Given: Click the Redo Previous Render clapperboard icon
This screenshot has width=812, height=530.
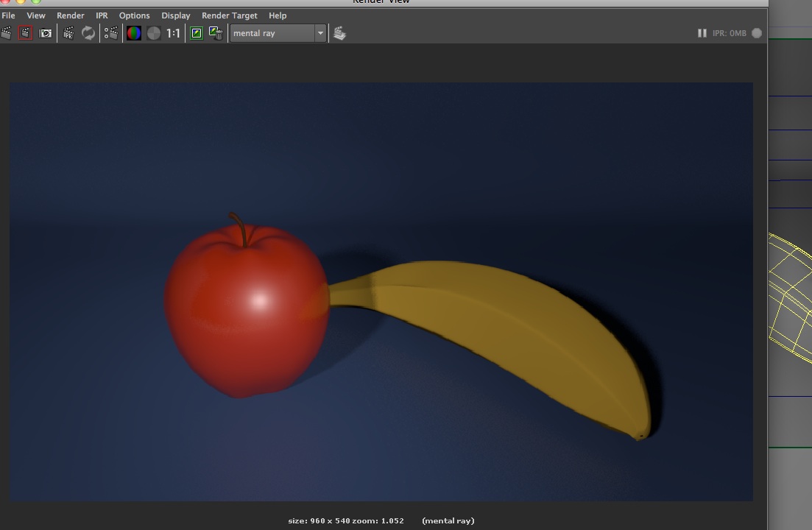Looking at the screenshot, I should pyautogui.click(x=6, y=33).
